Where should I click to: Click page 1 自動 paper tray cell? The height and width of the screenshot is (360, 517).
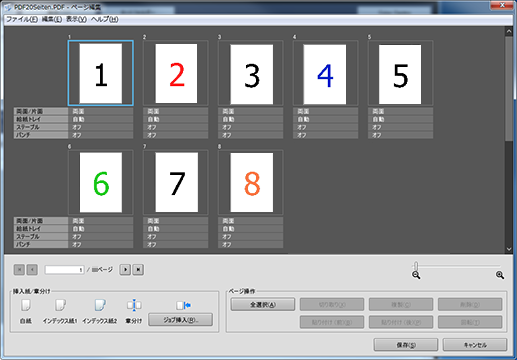pyautogui.click(x=101, y=119)
